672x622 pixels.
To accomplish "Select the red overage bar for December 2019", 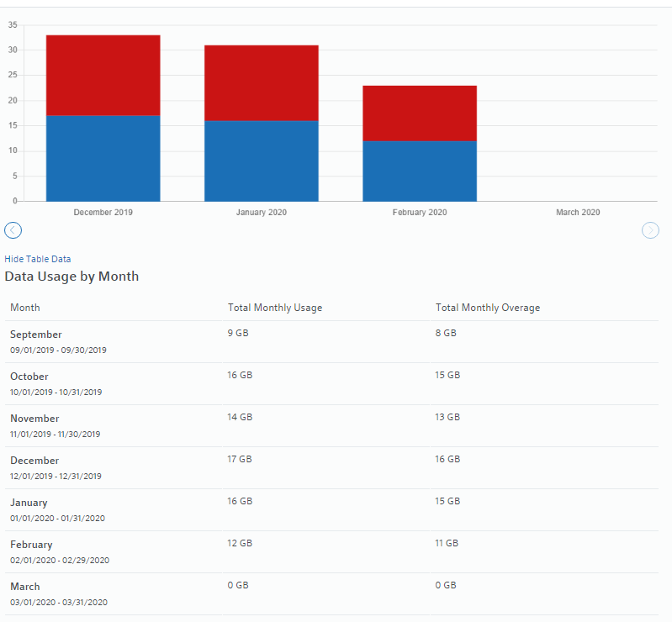I will 103,75.
